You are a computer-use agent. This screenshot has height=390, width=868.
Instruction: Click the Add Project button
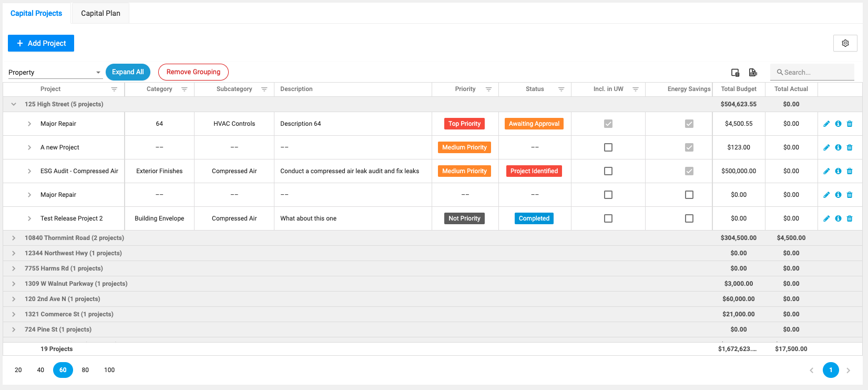pyautogui.click(x=41, y=43)
